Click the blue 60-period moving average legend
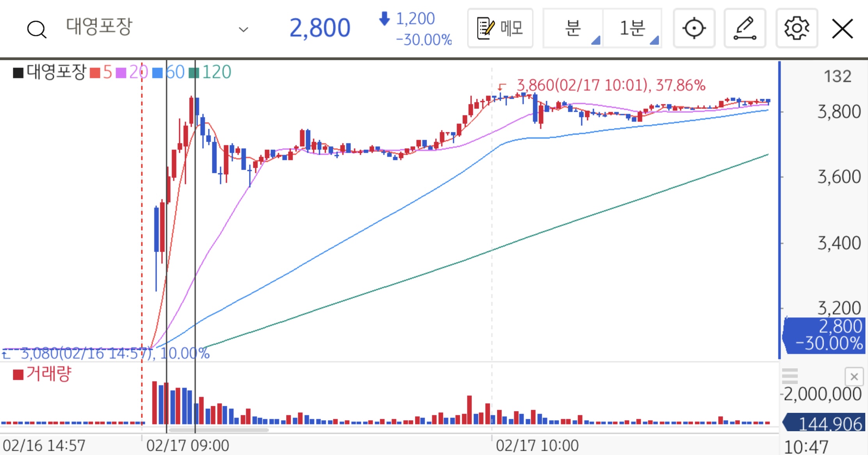Image resolution: width=868 pixels, height=455 pixels. click(x=168, y=72)
